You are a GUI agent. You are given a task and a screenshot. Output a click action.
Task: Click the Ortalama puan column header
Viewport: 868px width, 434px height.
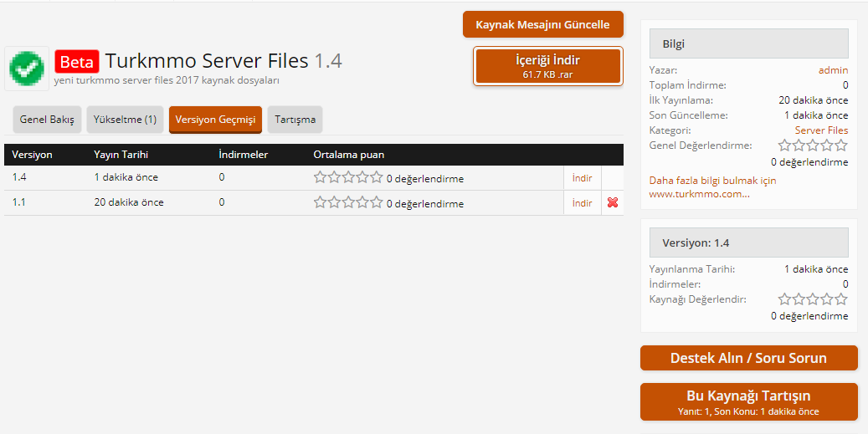coord(349,155)
